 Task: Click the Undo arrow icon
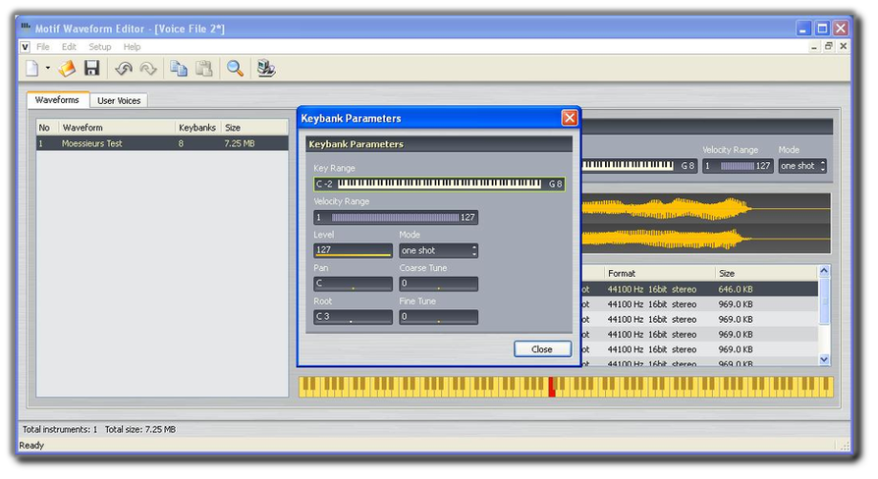point(123,68)
